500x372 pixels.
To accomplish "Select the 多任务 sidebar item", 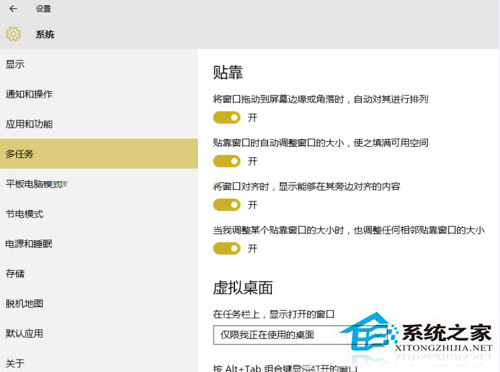I will pyautogui.click(x=99, y=154).
